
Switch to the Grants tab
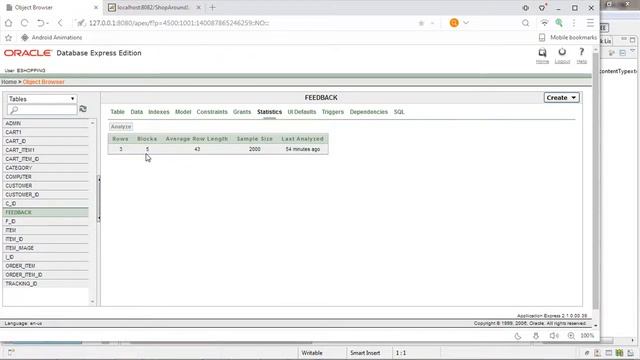point(242,112)
